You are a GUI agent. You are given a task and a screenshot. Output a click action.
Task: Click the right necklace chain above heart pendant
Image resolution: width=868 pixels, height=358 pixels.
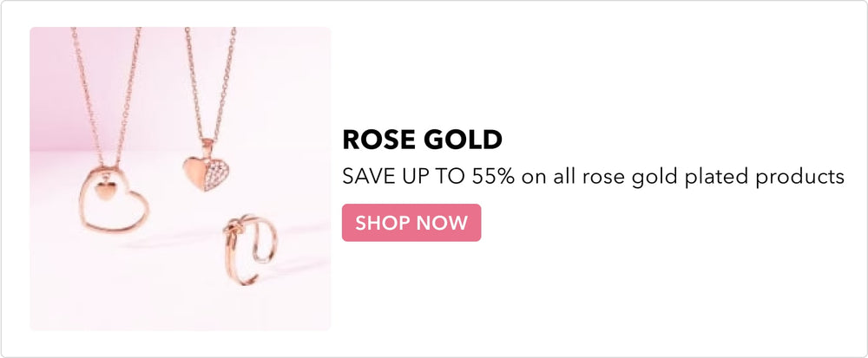pyautogui.click(x=210, y=83)
